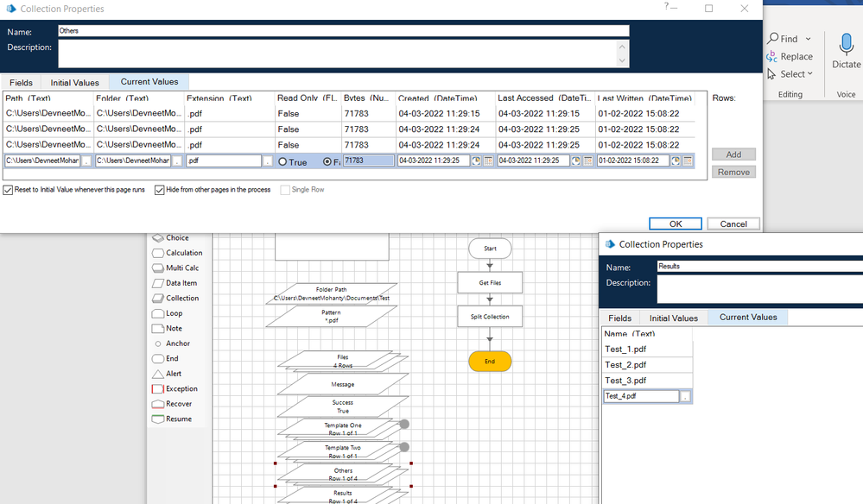Image resolution: width=863 pixels, height=504 pixels.
Task: Select the True radio button
Action: pyautogui.click(x=283, y=161)
